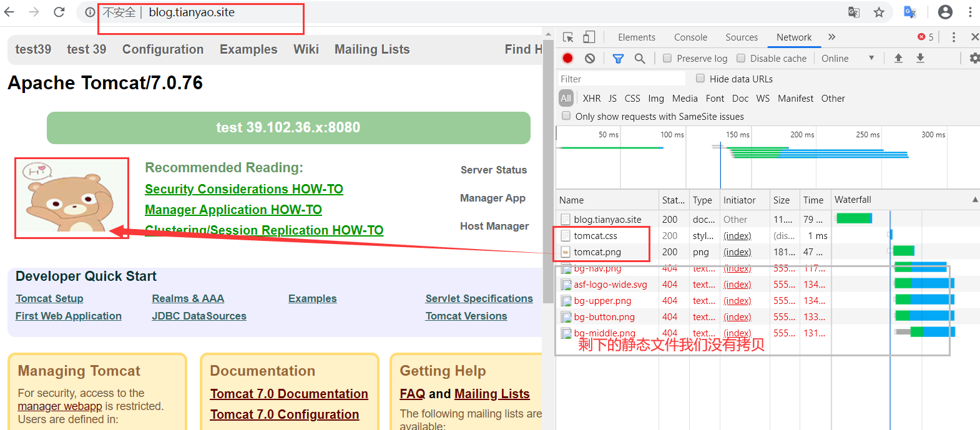
Task: Select the asf-logo-wide.svg request row
Action: 767,284
